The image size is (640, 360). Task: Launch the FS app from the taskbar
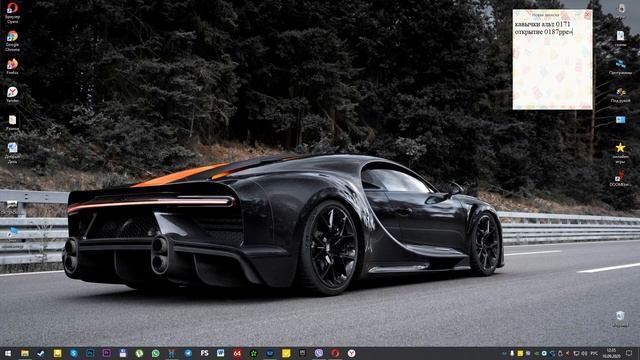click(204, 353)
